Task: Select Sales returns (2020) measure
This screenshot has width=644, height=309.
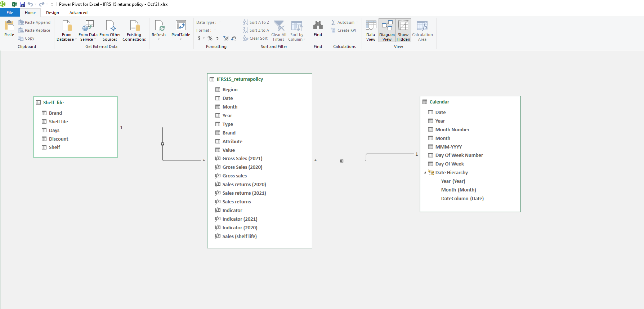Action: pyautogui.click(x=244, y=184)
